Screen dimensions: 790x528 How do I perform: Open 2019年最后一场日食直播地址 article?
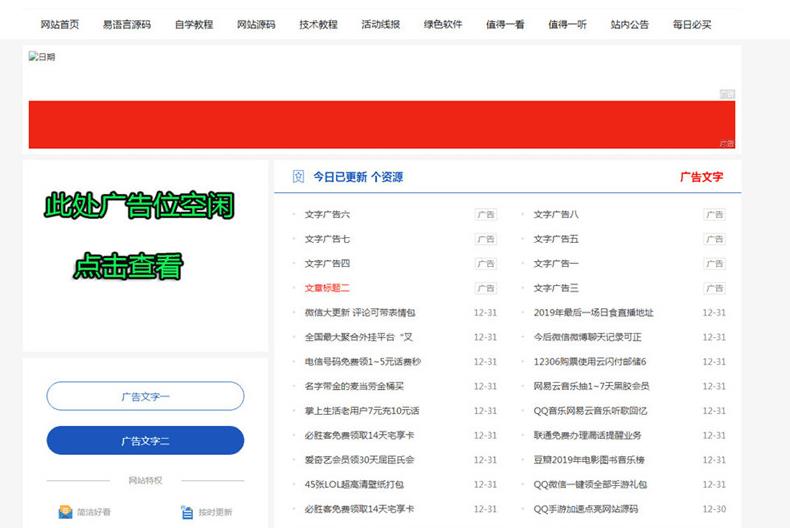point(594,313)
